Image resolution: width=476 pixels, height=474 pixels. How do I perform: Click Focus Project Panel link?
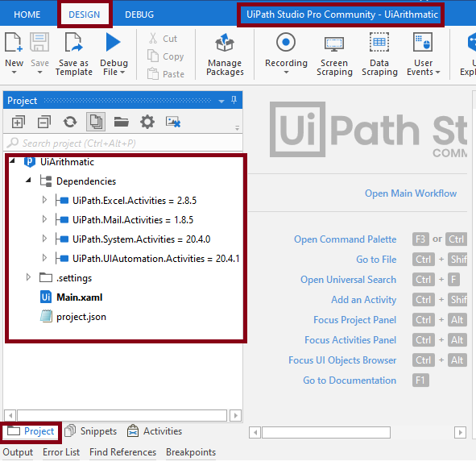point(355,320)
